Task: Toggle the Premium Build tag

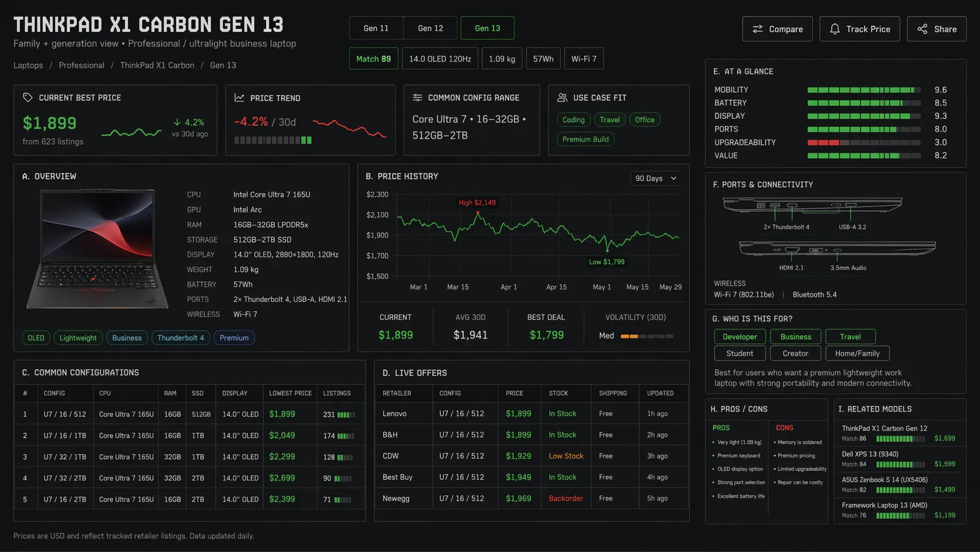Action: point(586,139)
